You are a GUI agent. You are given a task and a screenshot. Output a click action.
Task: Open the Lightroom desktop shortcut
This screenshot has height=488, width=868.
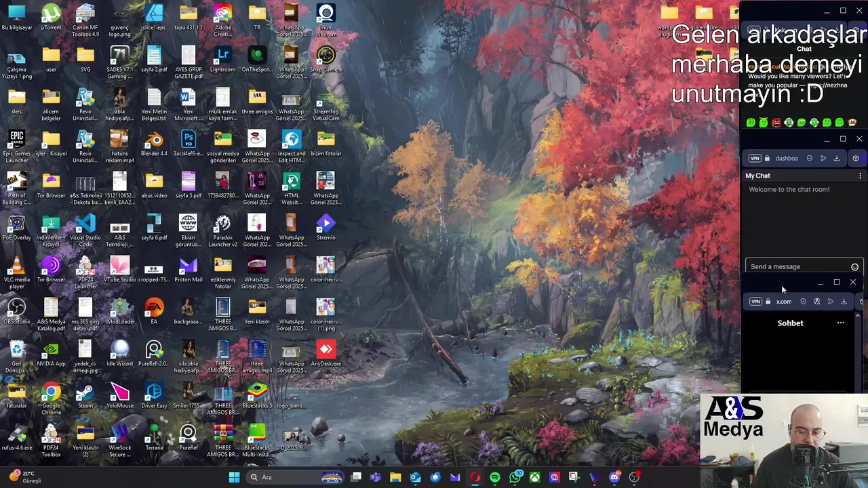(x=222, y=59)
